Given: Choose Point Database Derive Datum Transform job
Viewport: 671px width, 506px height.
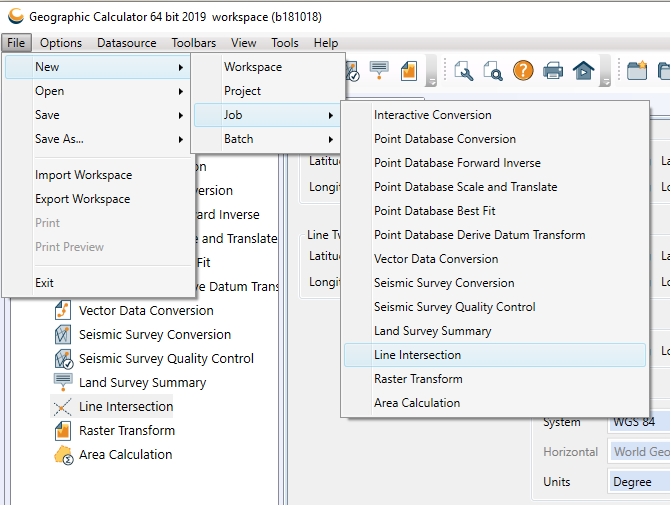Looking at the screenshot, I should (x=479, y=235).
